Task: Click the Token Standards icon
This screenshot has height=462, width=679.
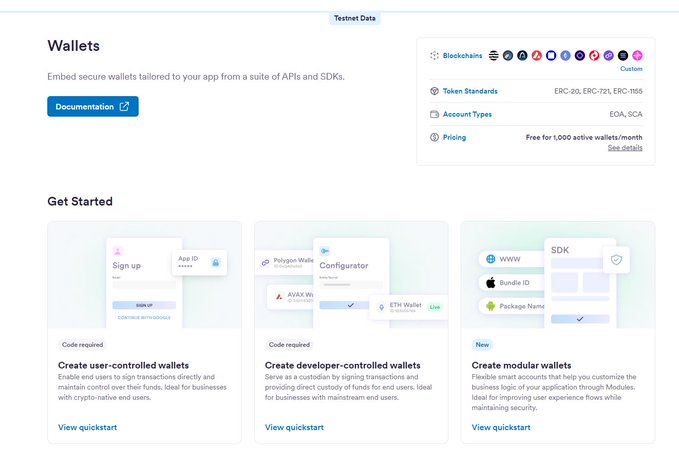Action: pyautogui.click(x=434, y=91)
